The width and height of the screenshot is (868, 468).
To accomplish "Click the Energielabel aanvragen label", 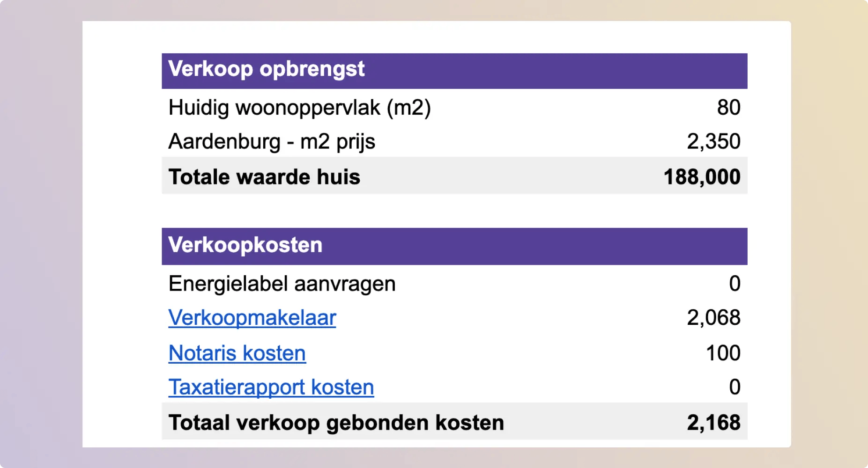I will click(282, 284).
